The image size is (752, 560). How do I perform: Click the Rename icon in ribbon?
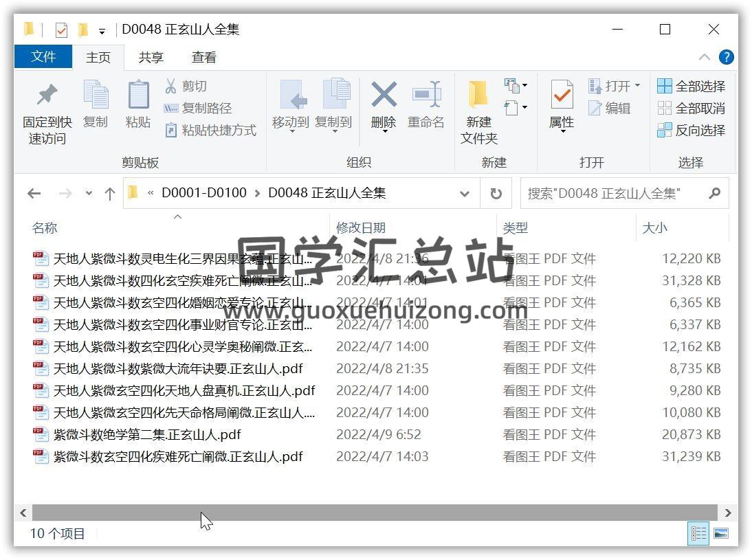pyautogui.click(x=425, y=96)
